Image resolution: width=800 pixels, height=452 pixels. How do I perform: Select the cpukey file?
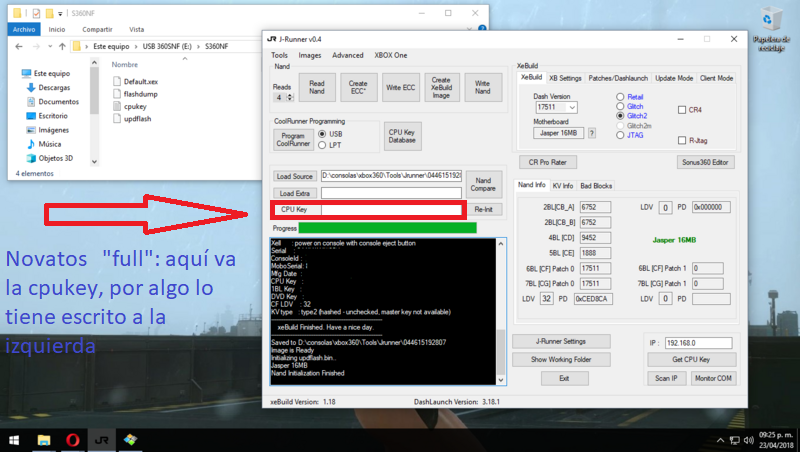tap(135, 107)
